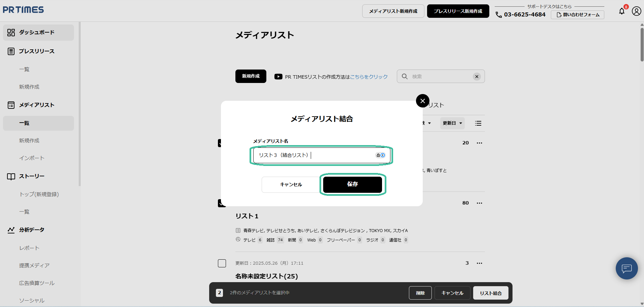Click the YouTube video icon
The width and height of the screenshot is (644, 307).
(x=278, y=77)
